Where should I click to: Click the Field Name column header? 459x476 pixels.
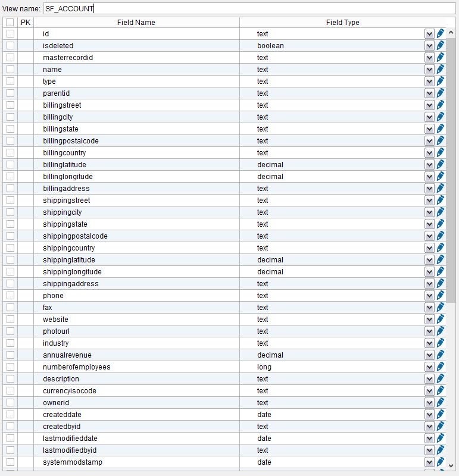tap(136, 23)
